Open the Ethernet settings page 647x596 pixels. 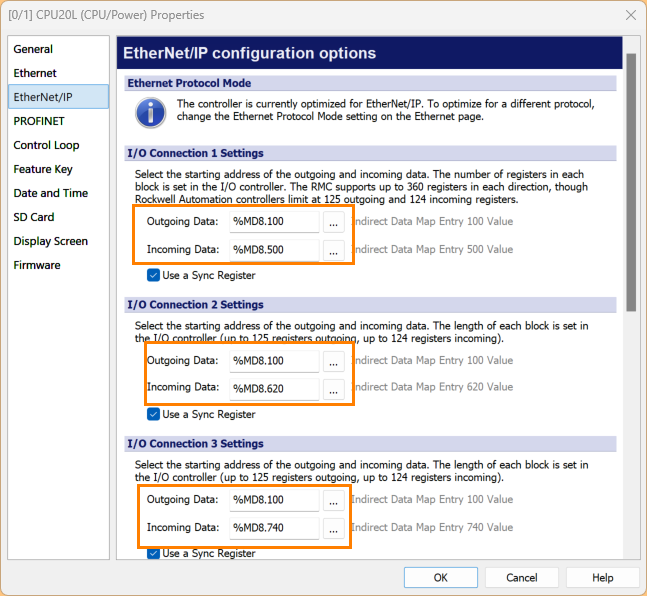(35, 73)
